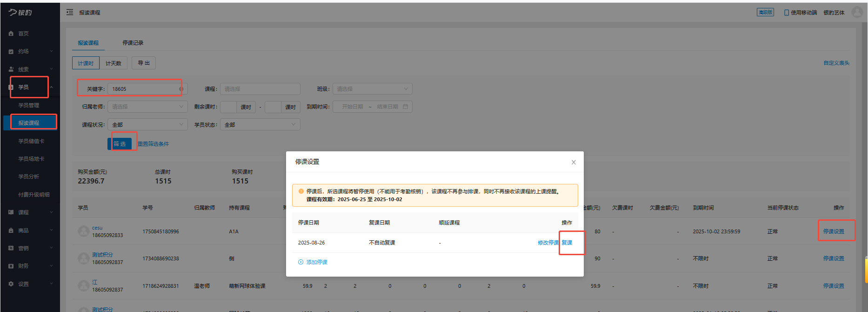Image resolution: width=868 pixels, height=312 pixels.
Task: Click the 筛选 filter button
Action: [x=120, y=144]
